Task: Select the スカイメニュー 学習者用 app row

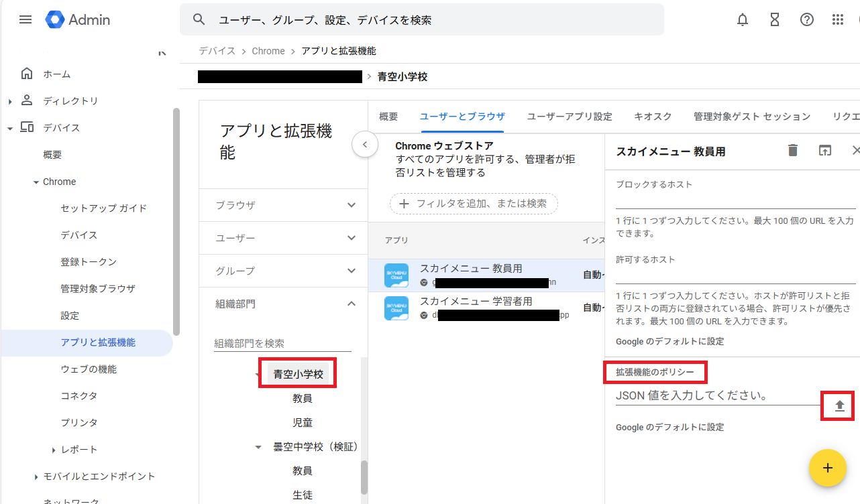Action: click(476, 308)
